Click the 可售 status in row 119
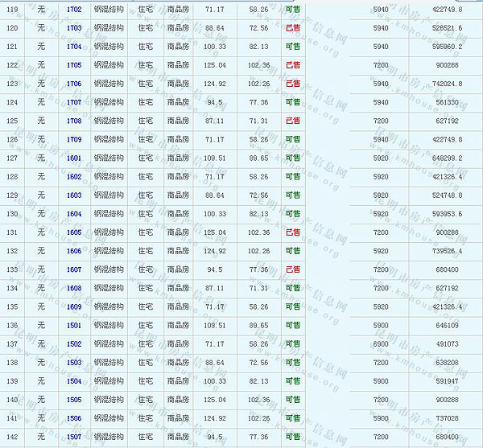The image size is (483, 448). (293, 9)
